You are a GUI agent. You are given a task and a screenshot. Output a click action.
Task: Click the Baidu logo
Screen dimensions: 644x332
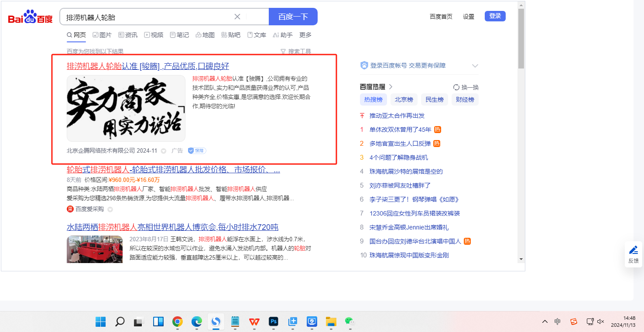tap(30, 17)
